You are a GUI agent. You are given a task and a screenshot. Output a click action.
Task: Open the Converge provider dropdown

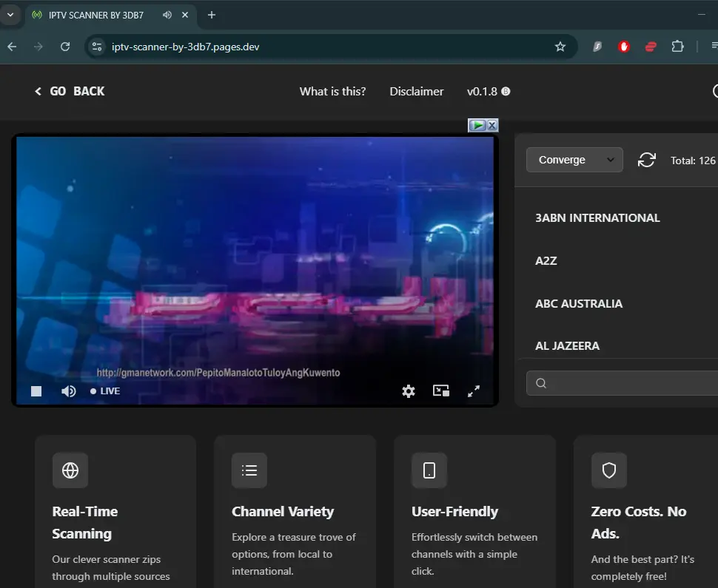point(574,160)
